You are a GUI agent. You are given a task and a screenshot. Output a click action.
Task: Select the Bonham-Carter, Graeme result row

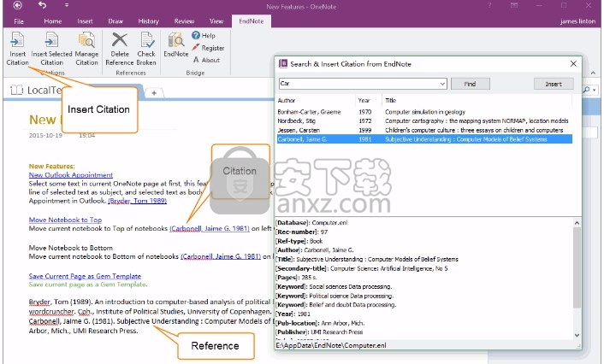pos(424,112)
